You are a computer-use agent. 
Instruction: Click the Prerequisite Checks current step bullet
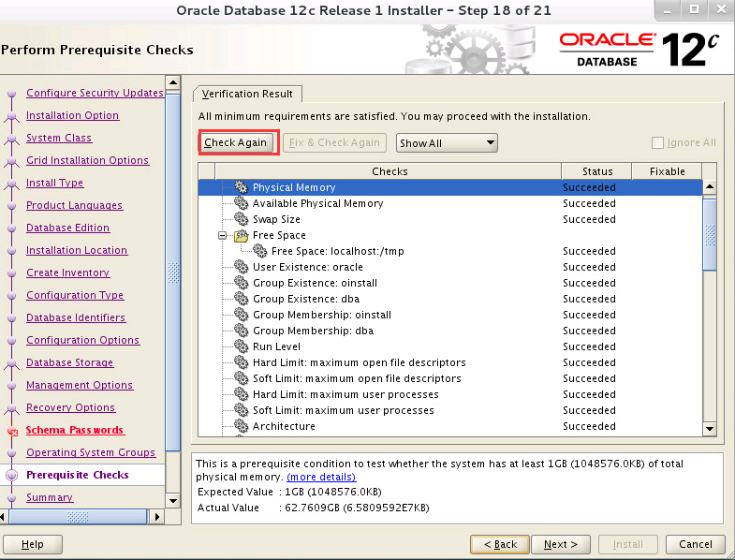click(x=12, y=475)
